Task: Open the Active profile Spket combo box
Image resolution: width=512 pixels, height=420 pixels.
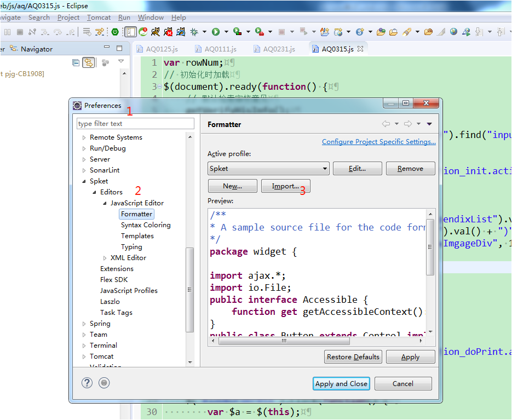Action: tap(268, 169)
